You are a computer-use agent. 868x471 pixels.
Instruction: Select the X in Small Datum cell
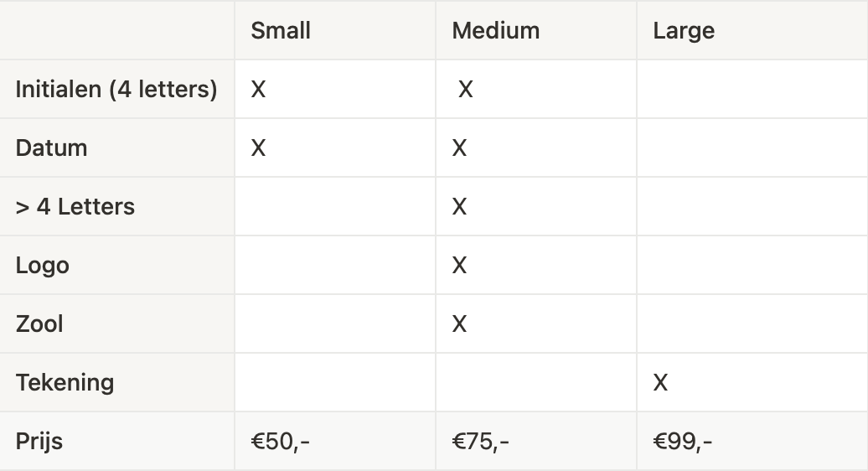[258, 148]
